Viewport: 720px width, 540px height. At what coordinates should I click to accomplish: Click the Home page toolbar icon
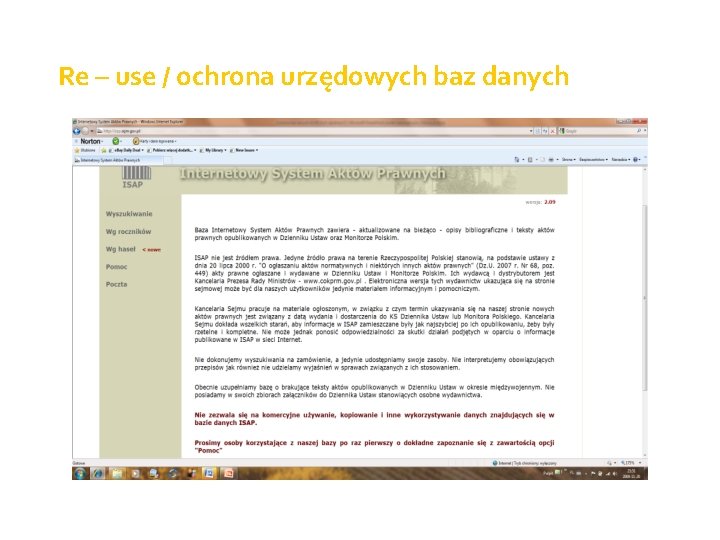pyautogui.click(x=517, y=159)
